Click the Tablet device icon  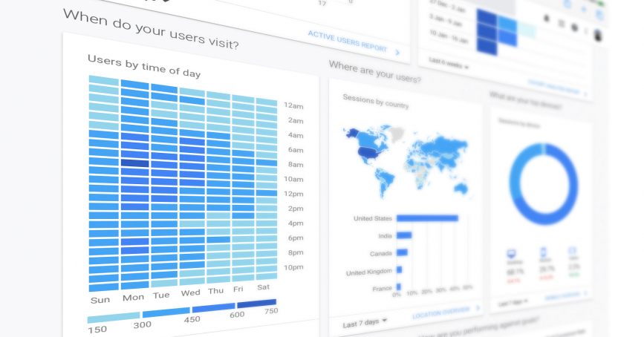(572, 250)
